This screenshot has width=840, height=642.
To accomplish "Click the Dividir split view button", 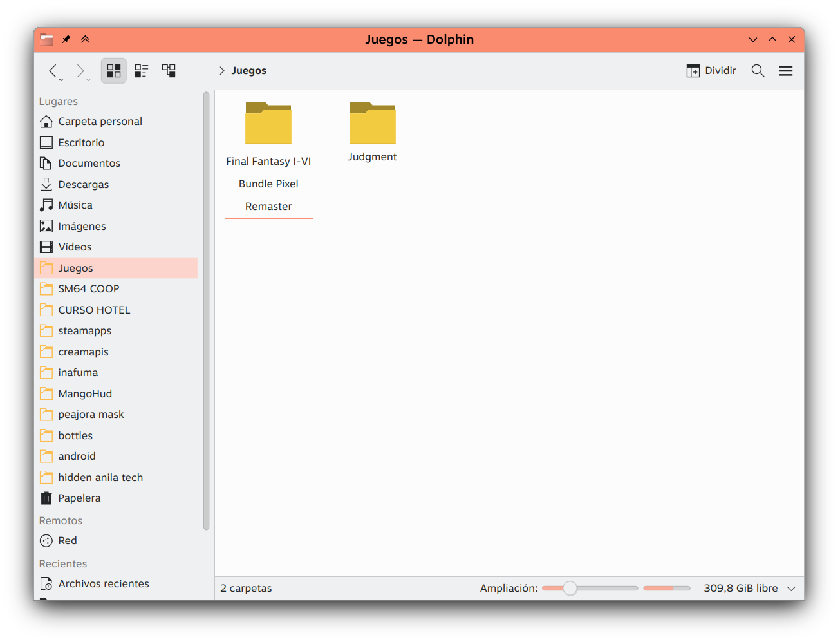I will [x=711, y=71].
